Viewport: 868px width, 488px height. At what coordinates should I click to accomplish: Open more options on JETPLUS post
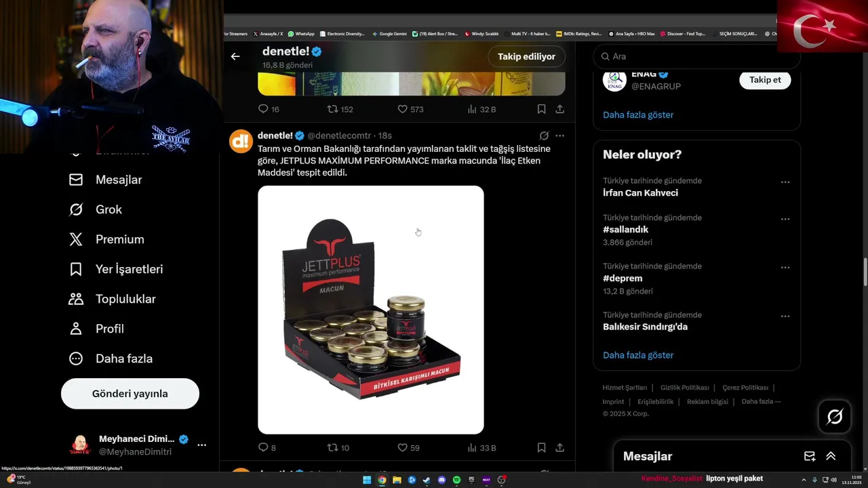(x=559, y=136)
